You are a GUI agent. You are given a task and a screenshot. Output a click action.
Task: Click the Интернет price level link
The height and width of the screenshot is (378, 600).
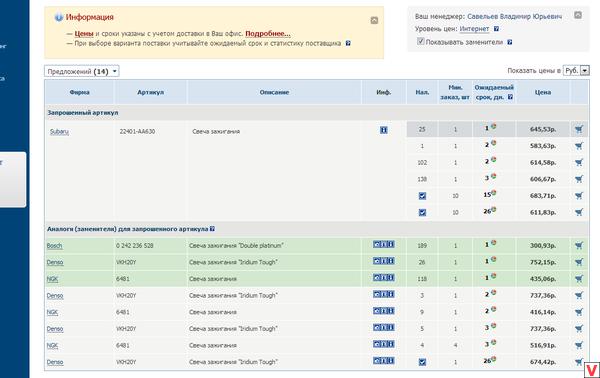coord(474,29)
